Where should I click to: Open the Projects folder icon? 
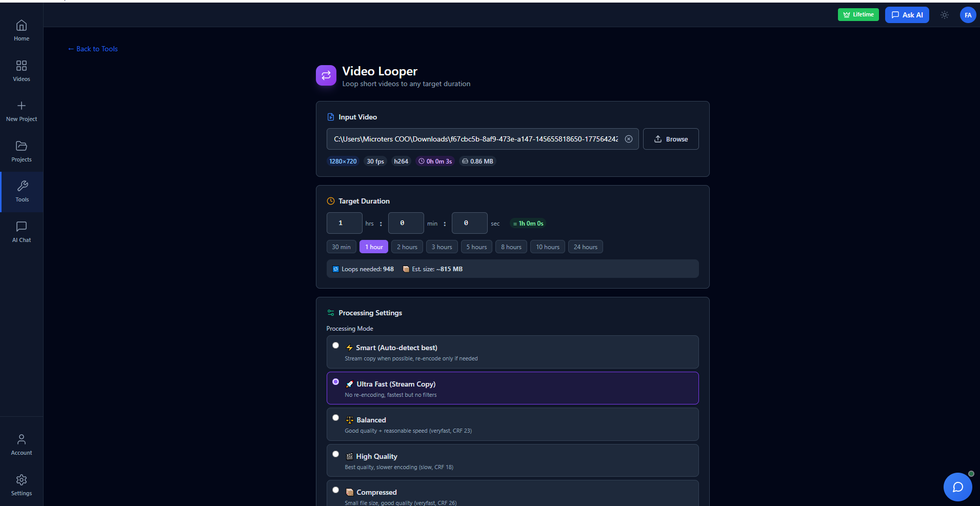click(22, 147)
